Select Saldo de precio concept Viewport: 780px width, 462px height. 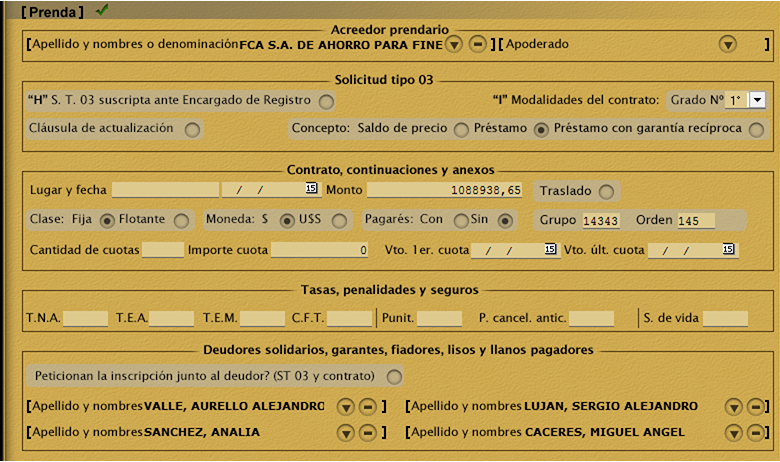tap(461, 130)
